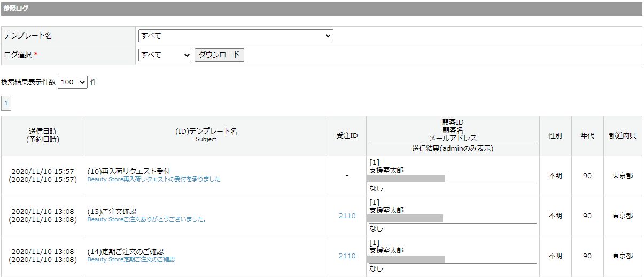Click the ダウンロード button
644x277 pixels.
pyautogui.click(x=219, y=55)
